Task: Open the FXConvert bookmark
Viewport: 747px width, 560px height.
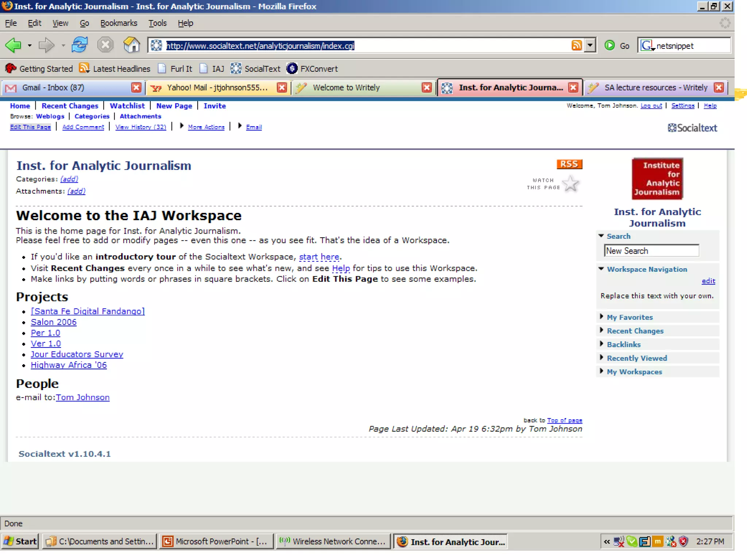Action: coord(312,69)
